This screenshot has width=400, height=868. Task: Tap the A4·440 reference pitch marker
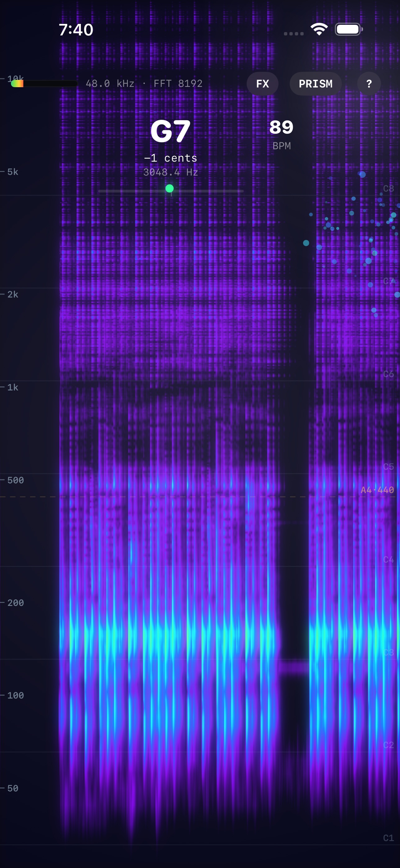pos(377,490)
